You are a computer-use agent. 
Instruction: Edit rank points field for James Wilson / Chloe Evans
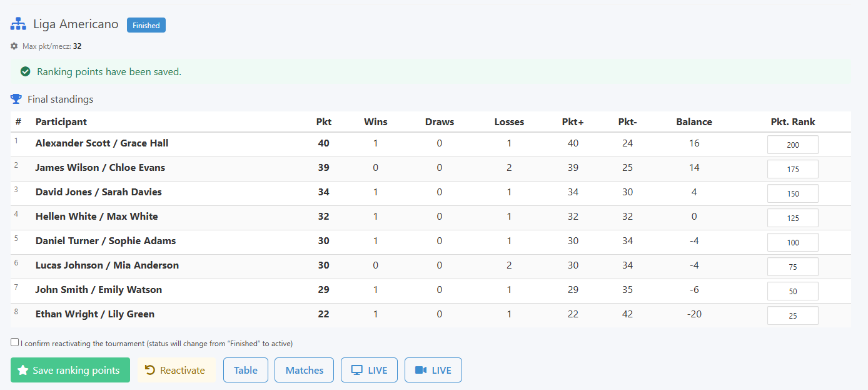coord(793,169)
